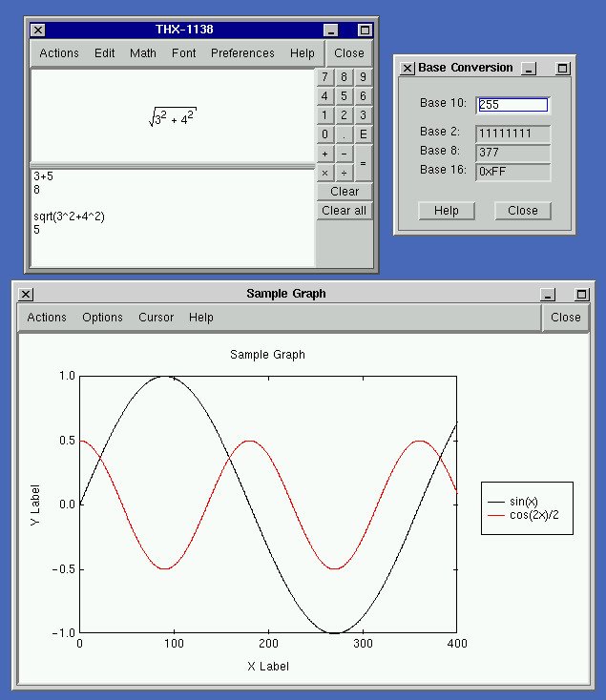Click the Clear all button
Screen dimensions: 606x700
point(345,211)
